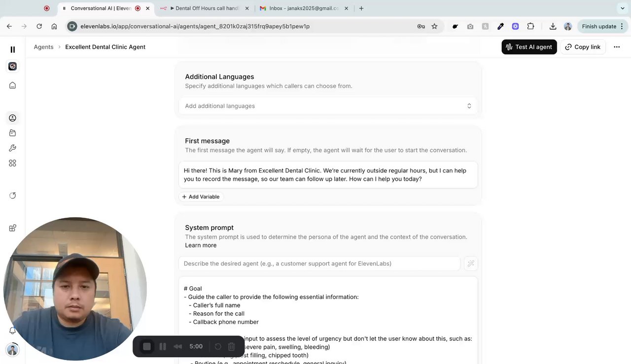The image size is (631, 364).
Task: Open the Agents icon in left sidebar
Action: coord(13,118)
